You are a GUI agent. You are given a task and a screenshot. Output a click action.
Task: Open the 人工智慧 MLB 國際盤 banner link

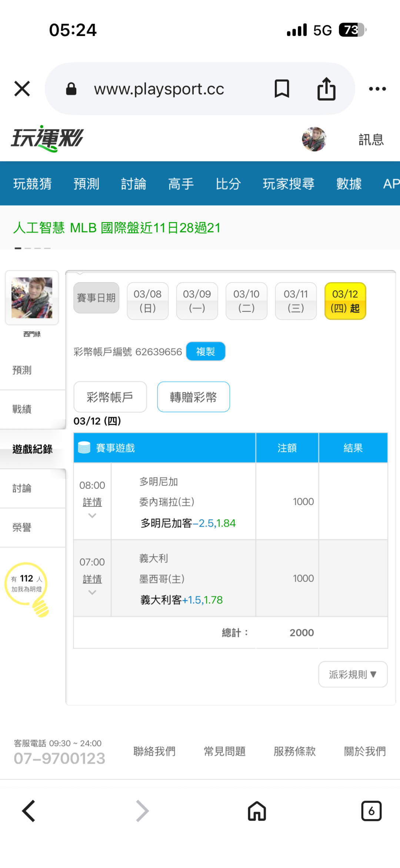tap(117, 228)
